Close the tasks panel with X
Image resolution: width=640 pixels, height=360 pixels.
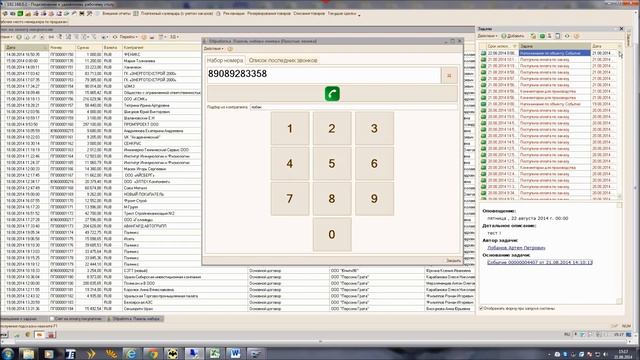621,29
